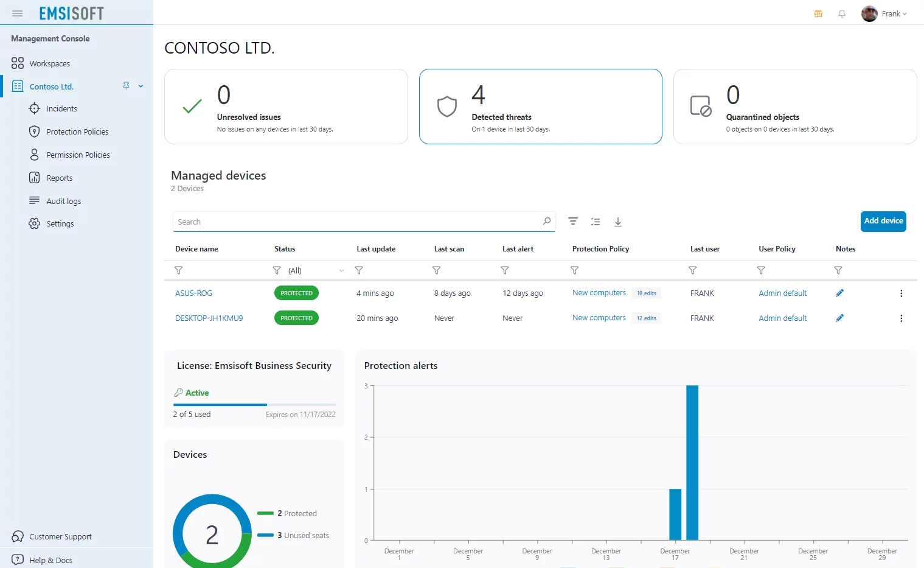This screenshot has height=568, width=924.
Task: Toggle the column visibility list icon
Action: click(595, 222)
